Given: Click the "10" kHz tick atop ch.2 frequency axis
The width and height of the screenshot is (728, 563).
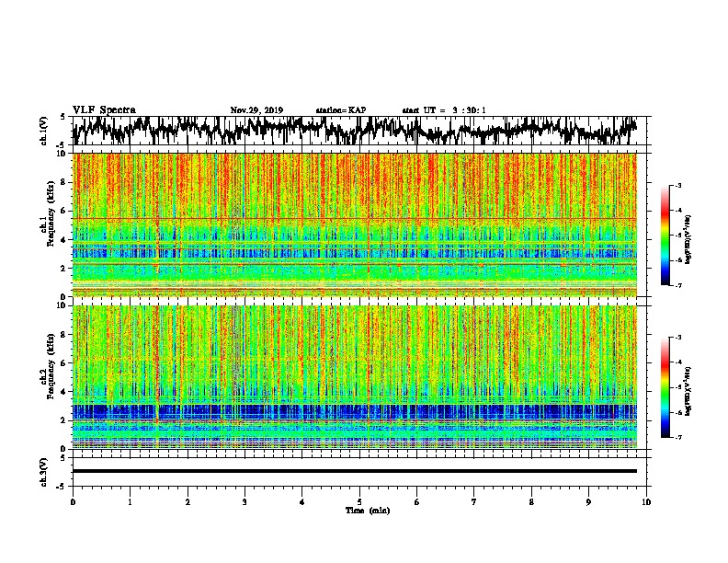Looking at the screenshot, I should [x=62, y=306].
